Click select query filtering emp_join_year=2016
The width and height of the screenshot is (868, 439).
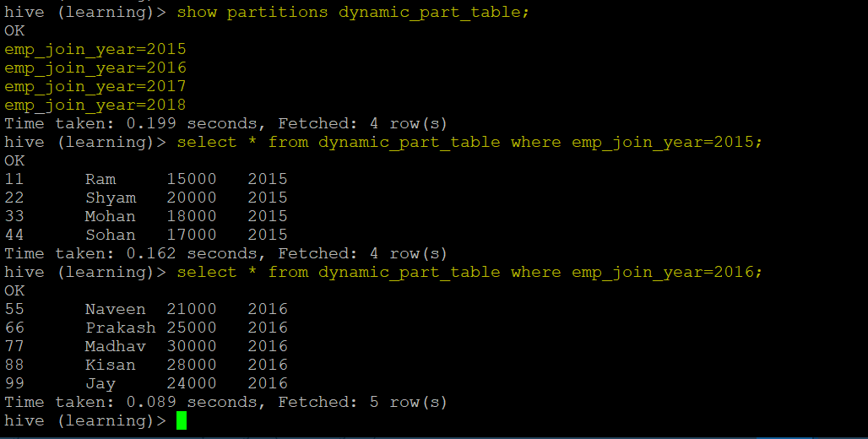click(x=469, y=273)
